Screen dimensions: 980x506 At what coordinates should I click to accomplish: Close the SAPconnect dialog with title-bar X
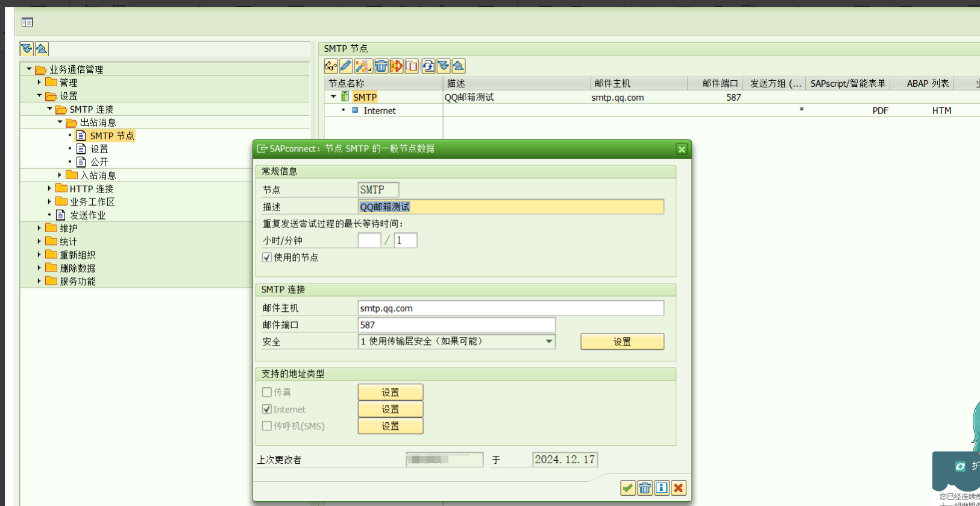coord(682,149)
